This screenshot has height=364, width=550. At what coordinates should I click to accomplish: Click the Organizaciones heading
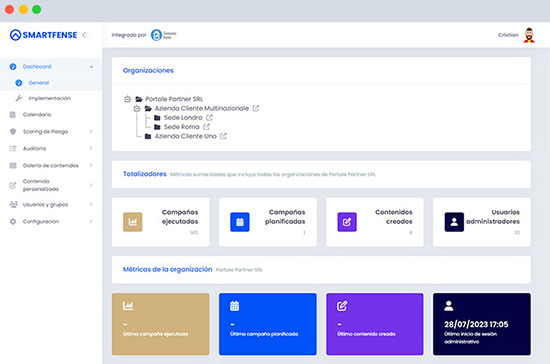pos(148,70)
